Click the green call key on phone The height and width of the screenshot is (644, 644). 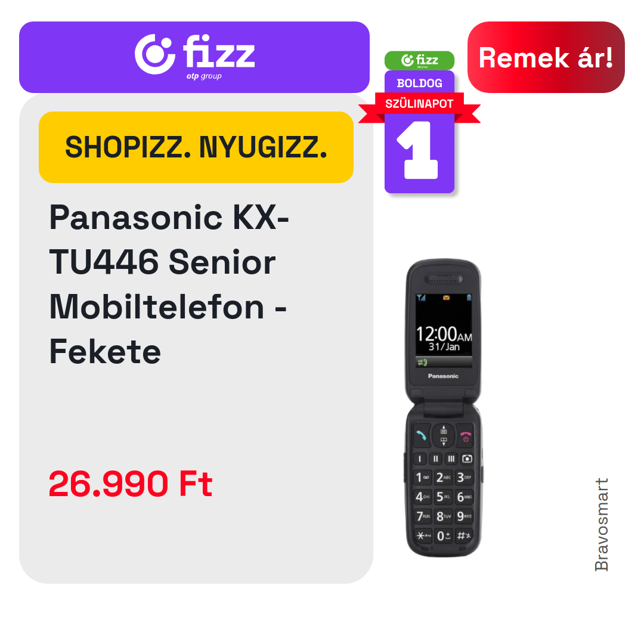[x=421, y=435]
